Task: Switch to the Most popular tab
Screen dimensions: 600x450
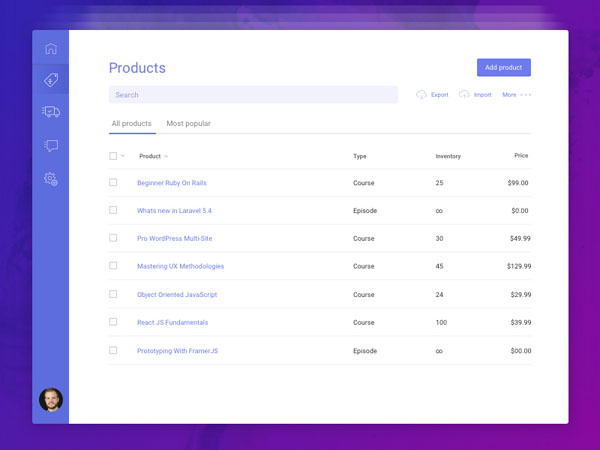Action: point(188,124)
